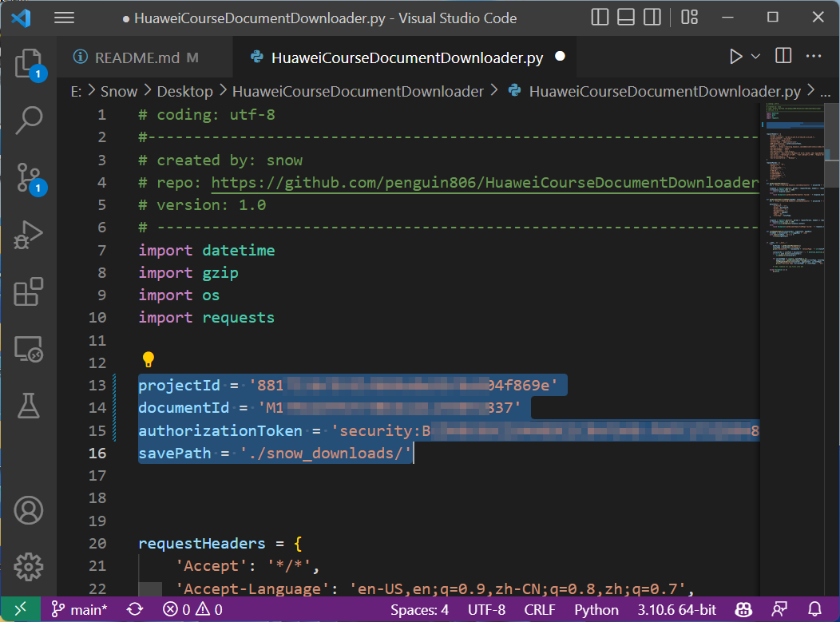Screen dimensions: 840x622
Task: Toggle the bottom panel layout button
Action: 626,17
